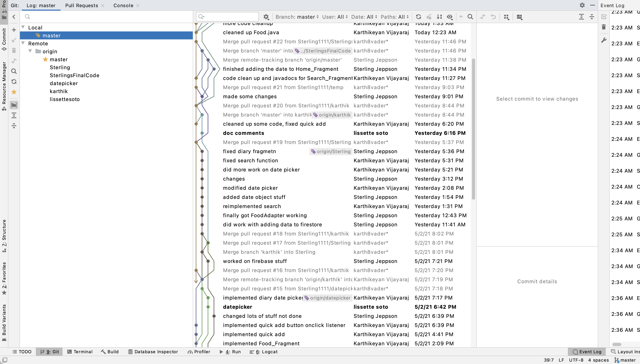
Task: Open the Profiler tool window
Action: 199,351
